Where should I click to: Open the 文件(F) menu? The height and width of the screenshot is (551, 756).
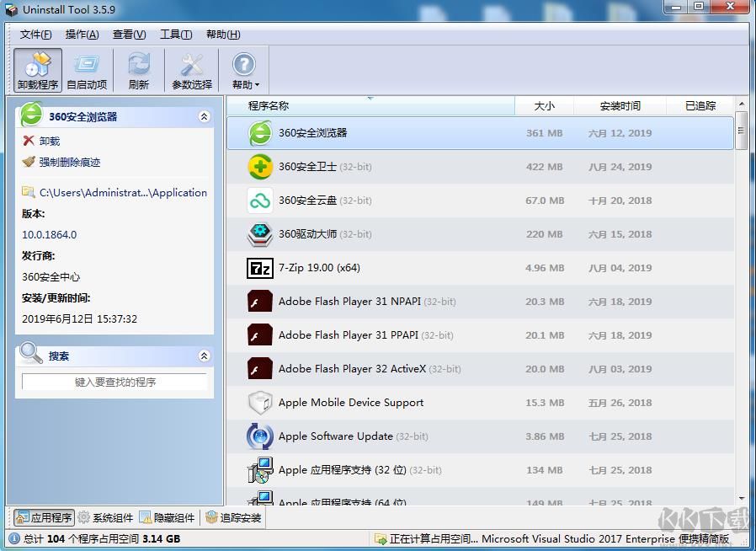[x=35, y=35]
